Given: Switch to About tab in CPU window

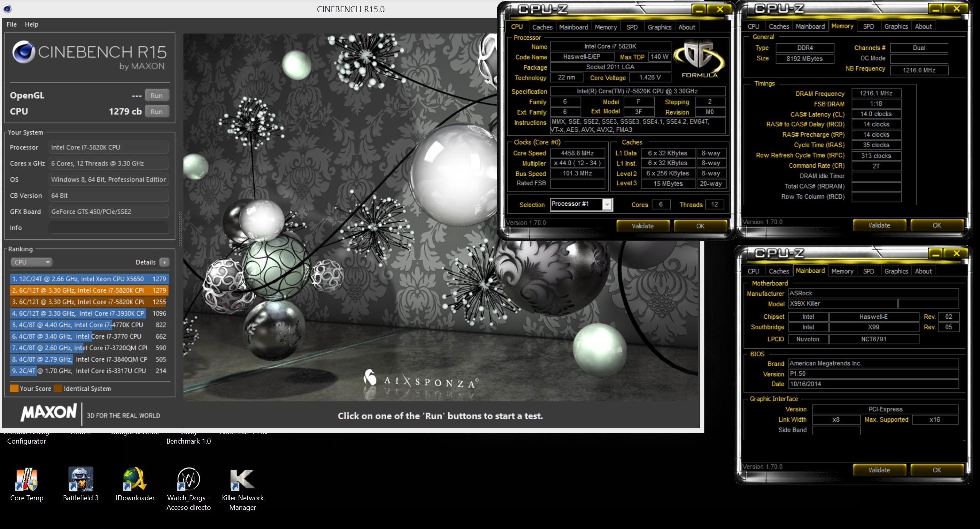Looking at the screenshot, I should (x=687, y=27).
